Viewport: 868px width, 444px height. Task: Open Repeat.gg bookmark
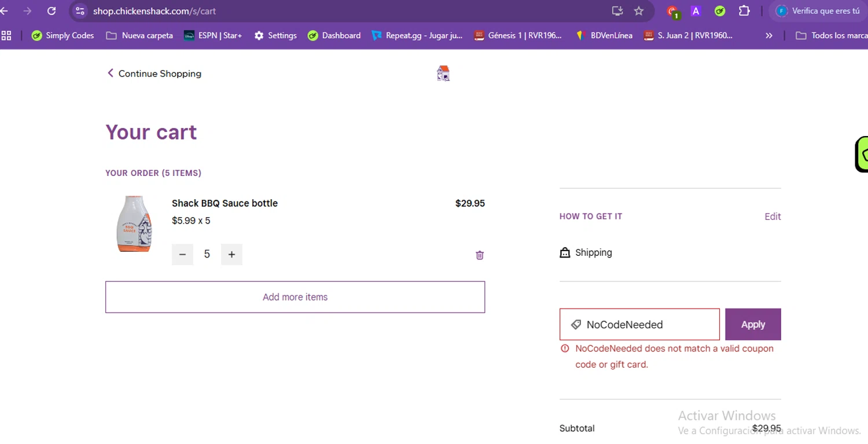[x=417, y=35]
